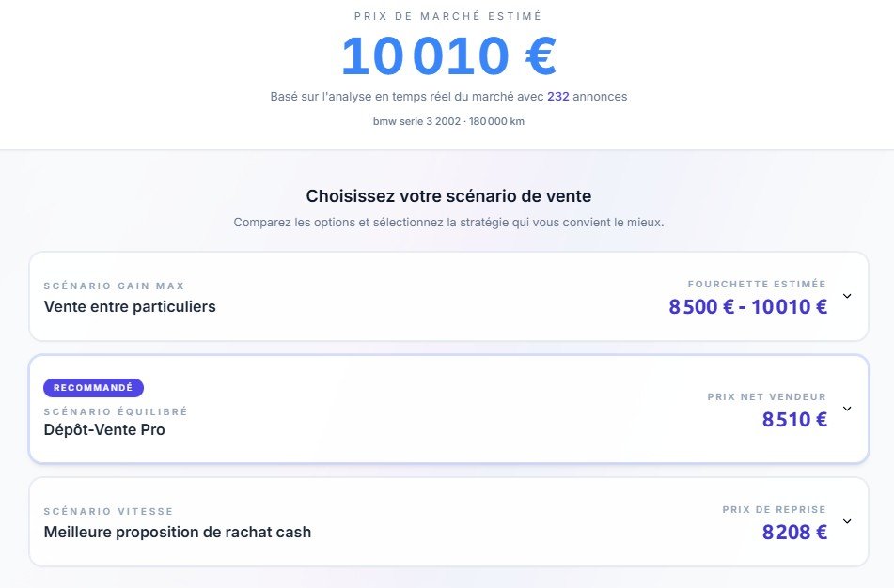Click the PRIX DE MARCHÉ ESTIMÉ heading

tap(447, 15)
